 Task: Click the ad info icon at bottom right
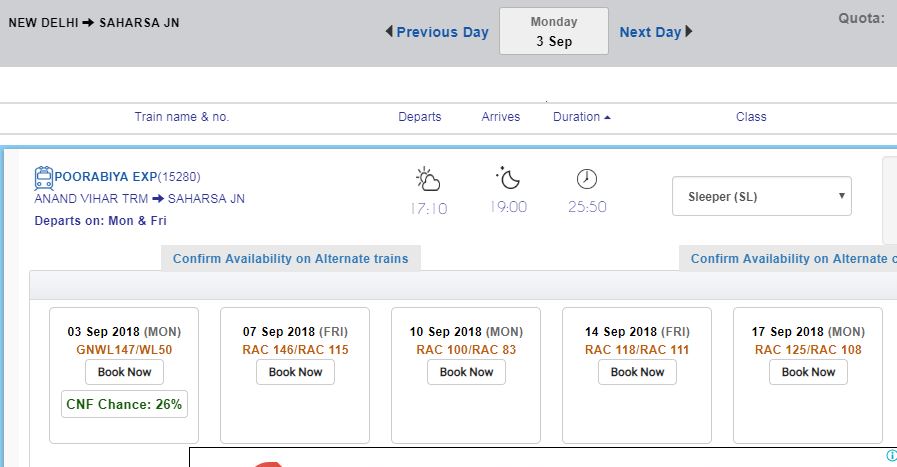point(890,456)
